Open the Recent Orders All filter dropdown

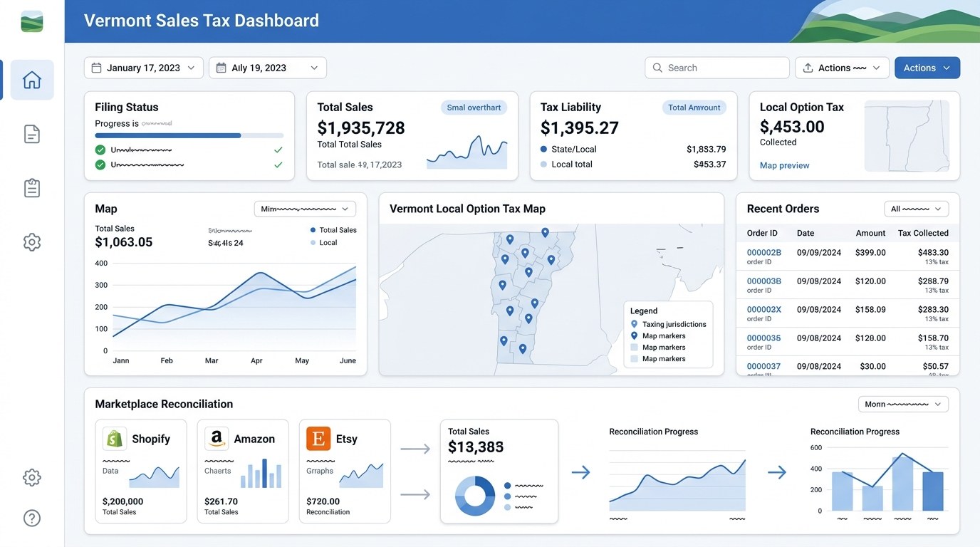(917, 209)
